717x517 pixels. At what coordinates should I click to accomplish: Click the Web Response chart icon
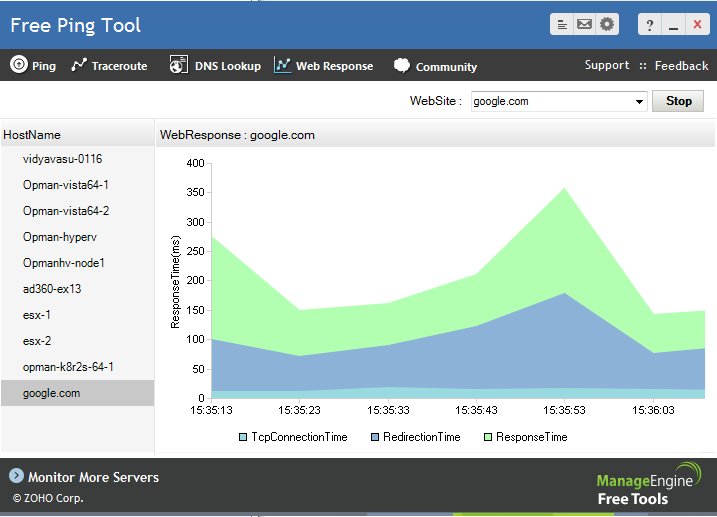click(283, 65)
